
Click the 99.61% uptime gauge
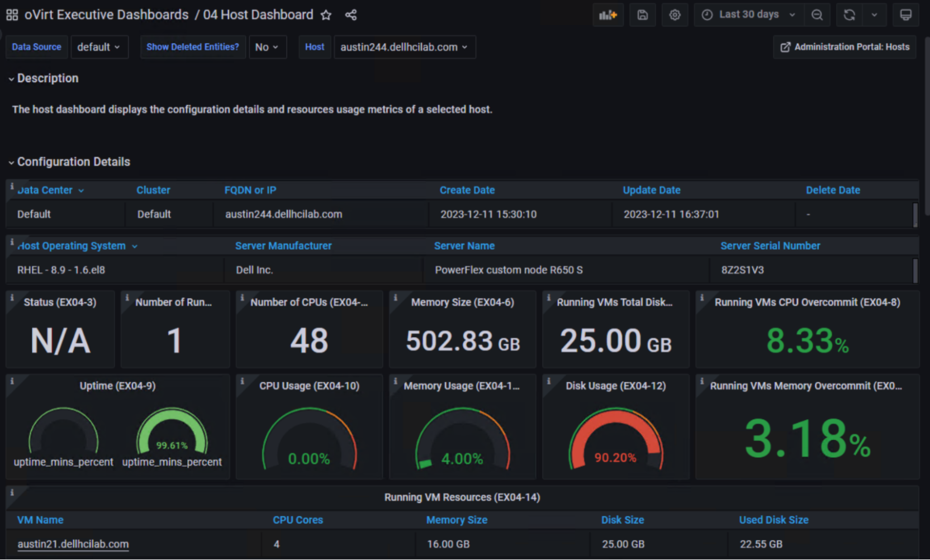[172, 431]
